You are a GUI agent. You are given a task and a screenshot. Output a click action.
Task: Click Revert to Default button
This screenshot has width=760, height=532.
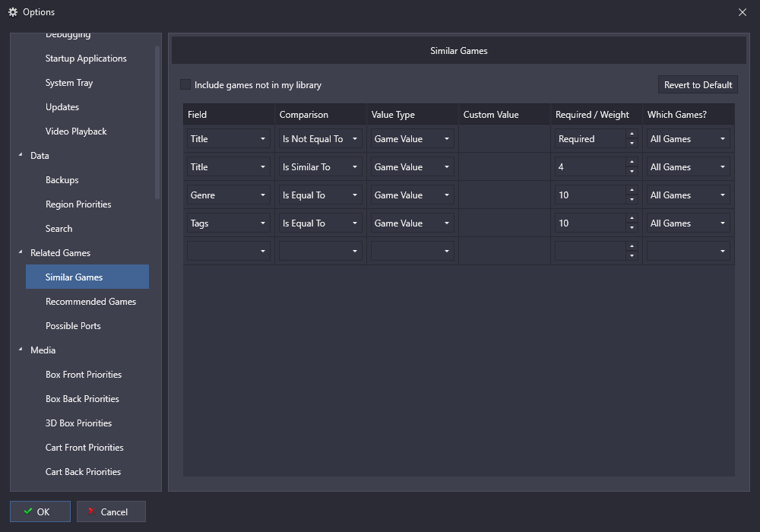(698, 85)
